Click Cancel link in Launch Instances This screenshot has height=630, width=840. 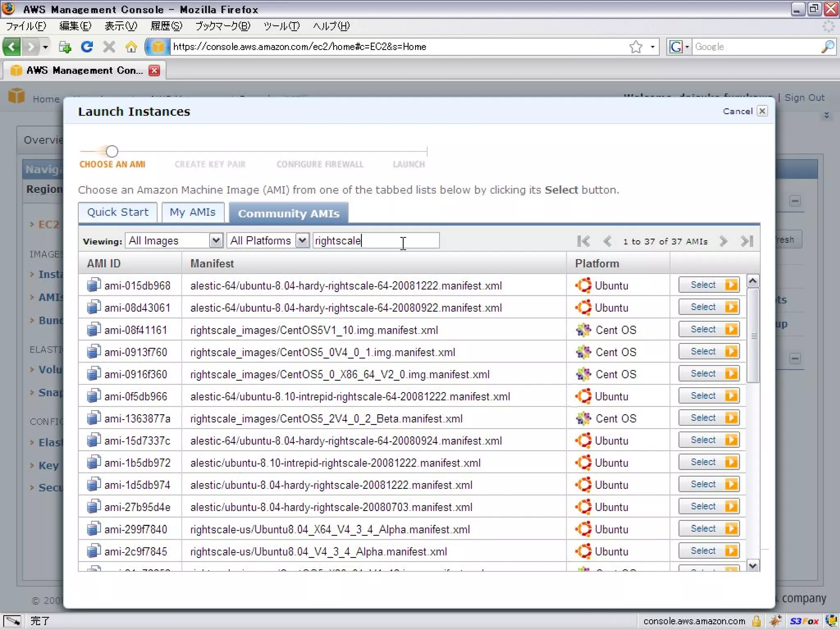[x=737, y=111]
